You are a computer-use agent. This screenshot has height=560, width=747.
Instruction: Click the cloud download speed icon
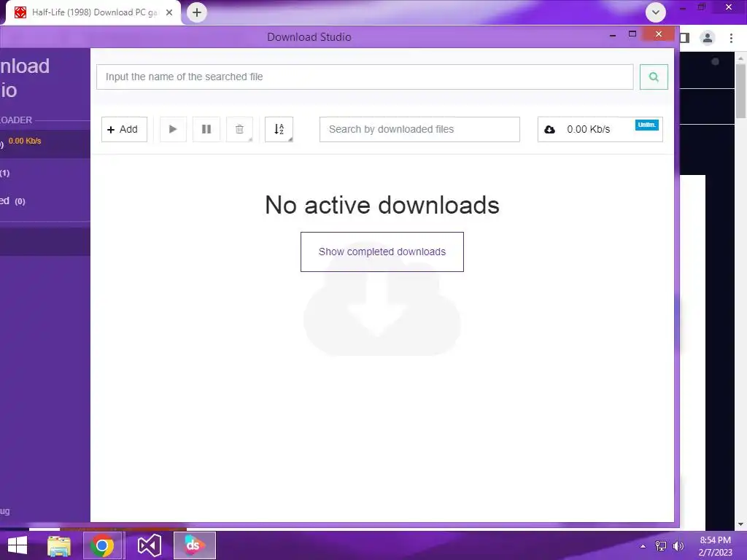(x=549, y=130)
